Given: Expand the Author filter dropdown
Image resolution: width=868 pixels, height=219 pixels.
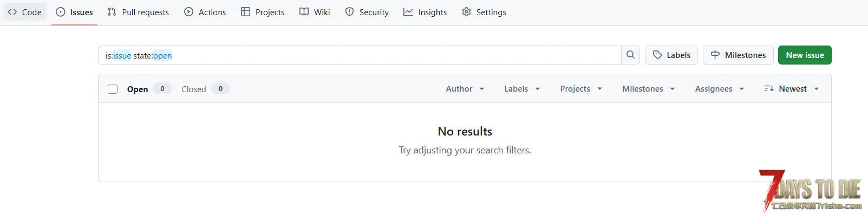Looking at the screenshot, I should coord(465,89).
